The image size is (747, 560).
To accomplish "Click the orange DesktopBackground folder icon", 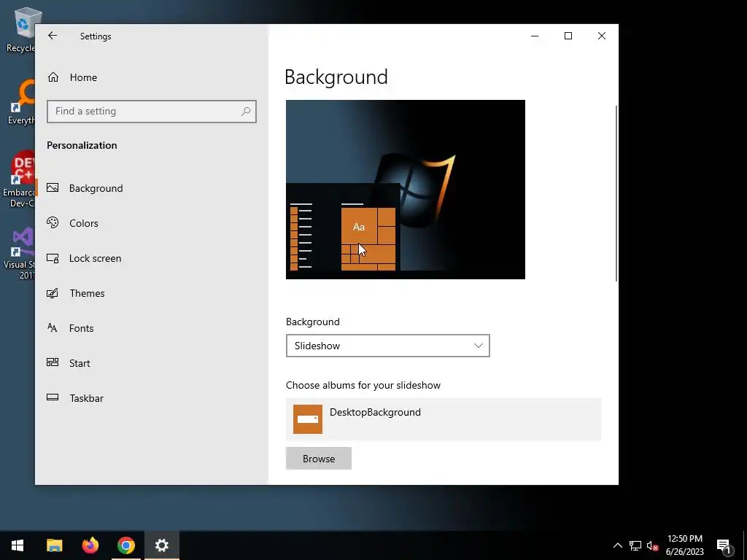I will click(x=308, y=419).
